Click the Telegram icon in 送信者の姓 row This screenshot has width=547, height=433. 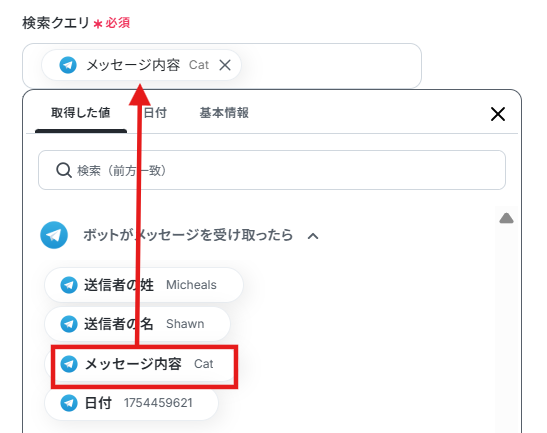coord(69,285)
